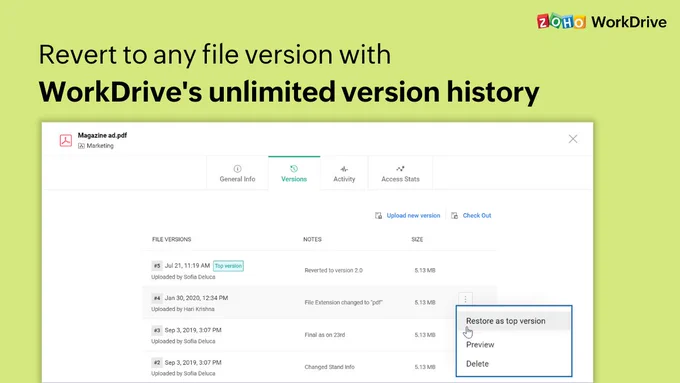Click the Magazine ad.pdf file name
Screen dimensions: 680x383
click(x=102, y=135)
